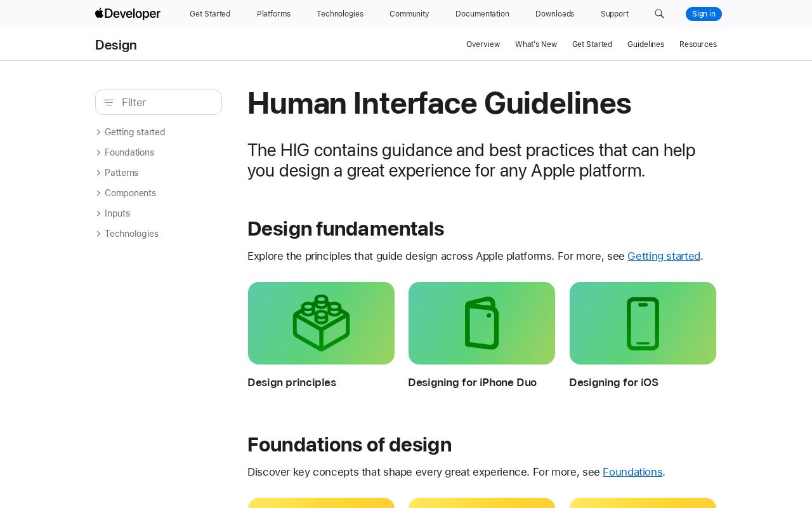Click the Sign in button
Viewport: 812px width, 508px height.
pos(704,14)
